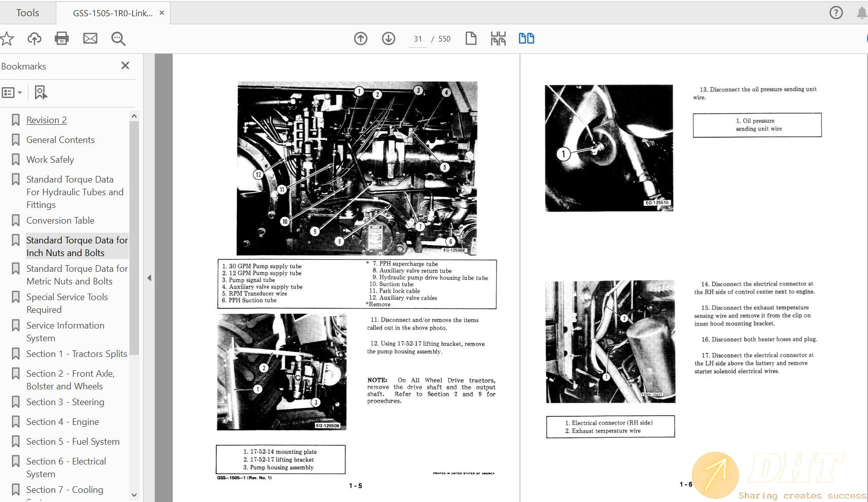Open the search magnifier tool
The image size is (868, 502).
coord(118,39)
